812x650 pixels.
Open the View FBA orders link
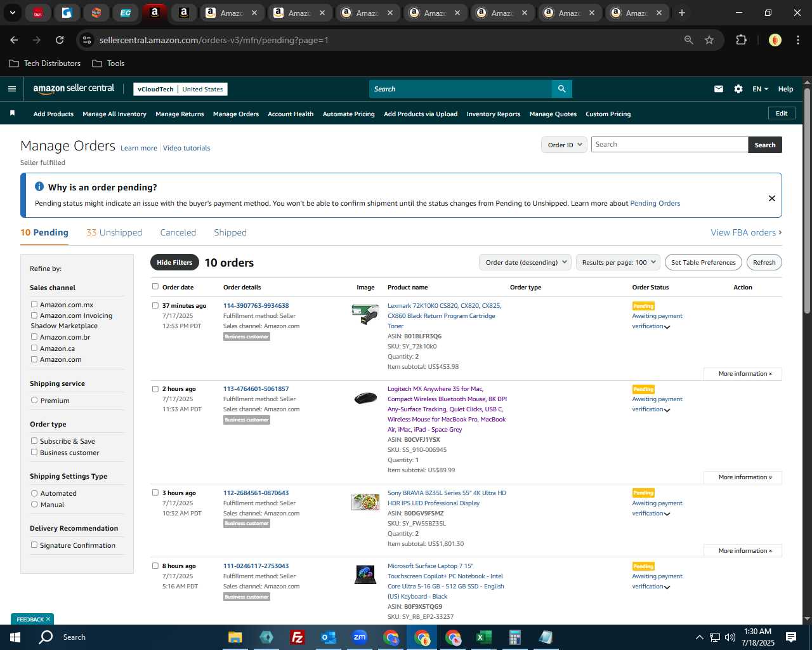[746, 232]
